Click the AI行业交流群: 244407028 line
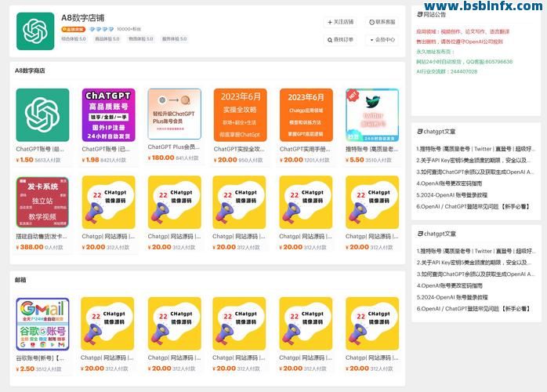Image resolution: width=547 pixels, height=392 pixels. pos(447,71)
